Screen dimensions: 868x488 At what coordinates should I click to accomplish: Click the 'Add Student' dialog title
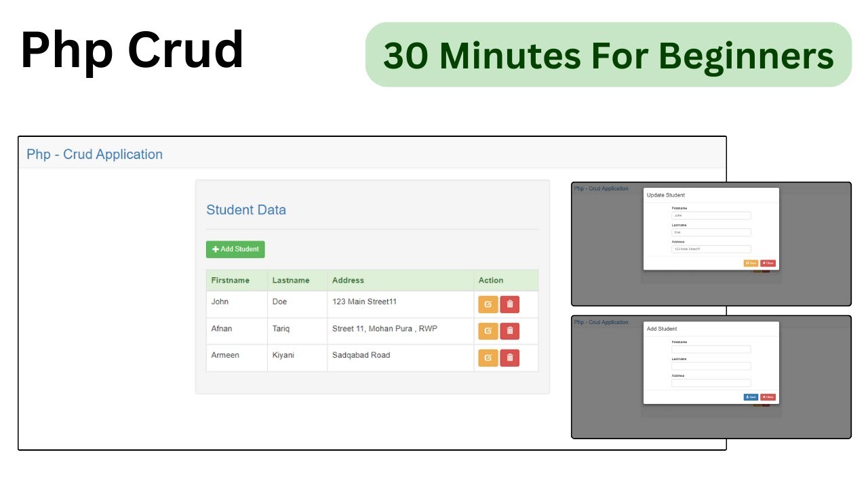click(x=662, y=329)
